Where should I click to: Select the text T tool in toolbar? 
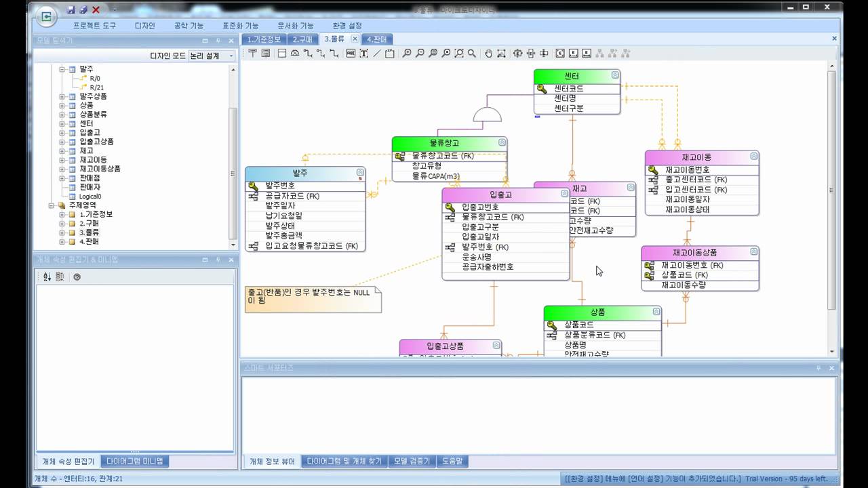(x=363, y=53)
